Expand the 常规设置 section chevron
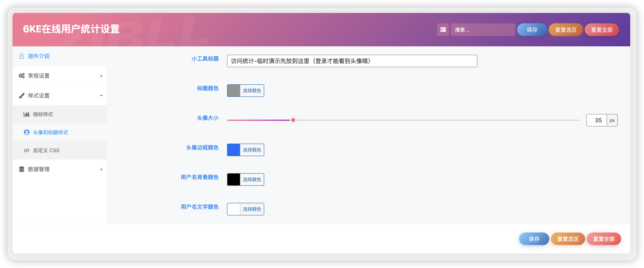Screen dimensions: 644x268 point(101,76)
